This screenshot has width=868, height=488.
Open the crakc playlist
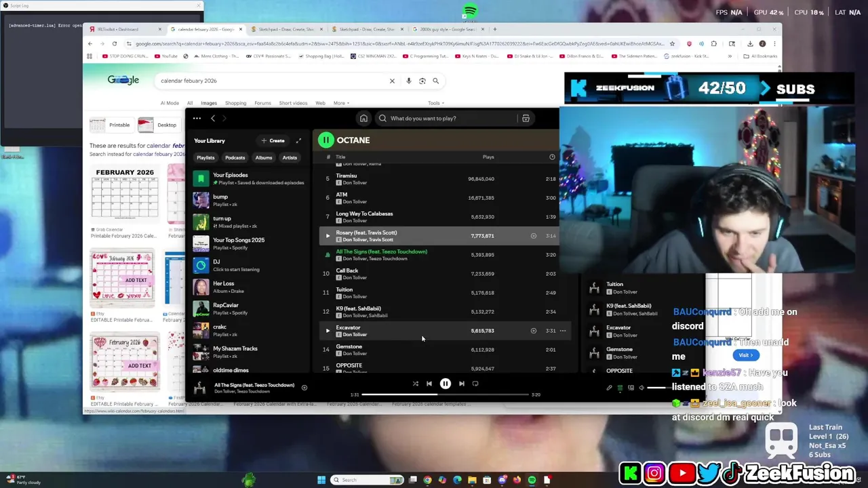[x=248, y=331]
